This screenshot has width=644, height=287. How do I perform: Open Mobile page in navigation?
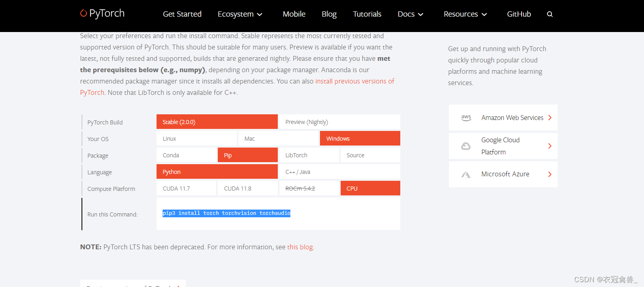point(294,14)
